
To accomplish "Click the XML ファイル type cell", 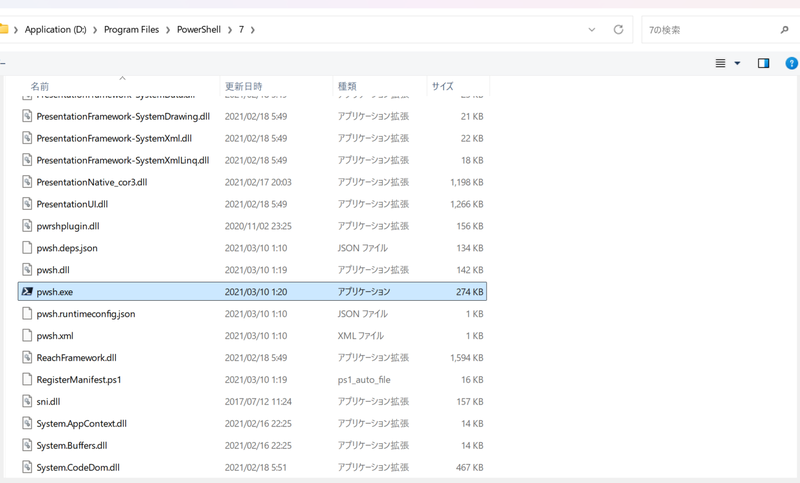I will click(360, 336).
